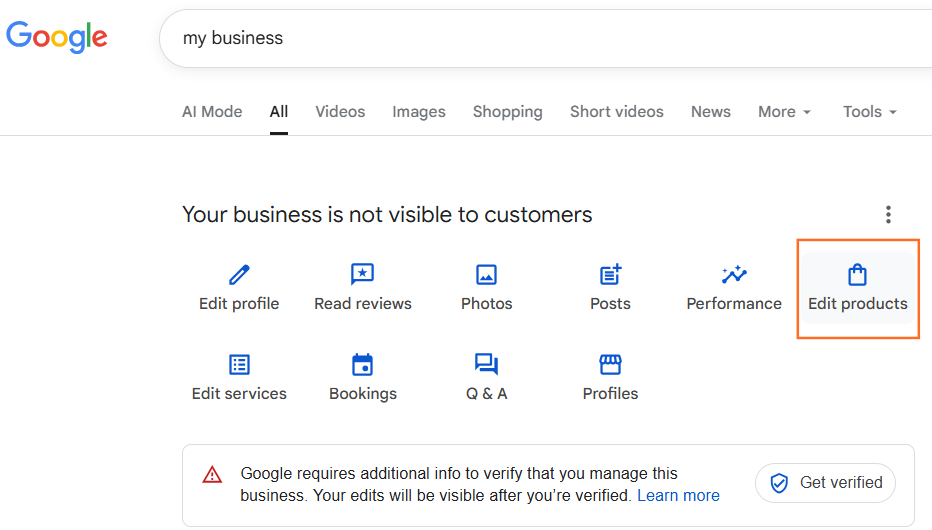Click into the 'my business' search field
Image resolution: width=932 pixels, height=530 pixels.
[x=546, y=38]
